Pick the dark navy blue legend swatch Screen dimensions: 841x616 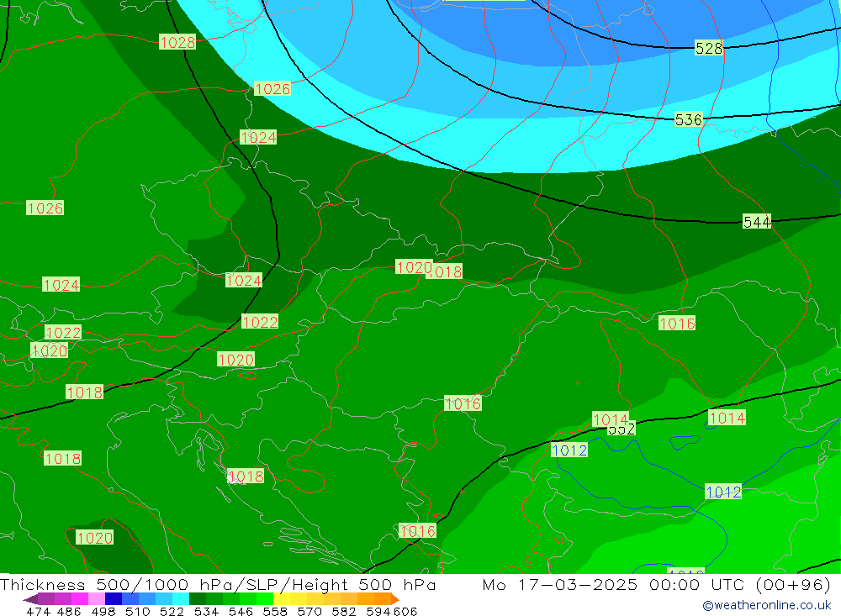[114, 599]
